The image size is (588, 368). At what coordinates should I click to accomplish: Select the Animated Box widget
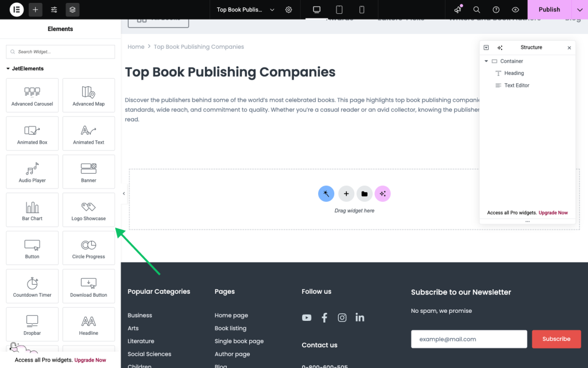click(32, 133)
